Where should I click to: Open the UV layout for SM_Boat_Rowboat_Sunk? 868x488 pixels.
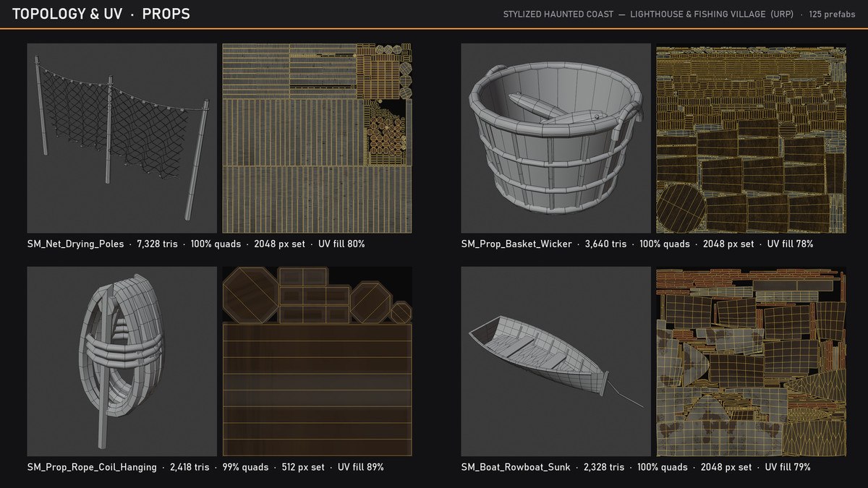(751, 361)
